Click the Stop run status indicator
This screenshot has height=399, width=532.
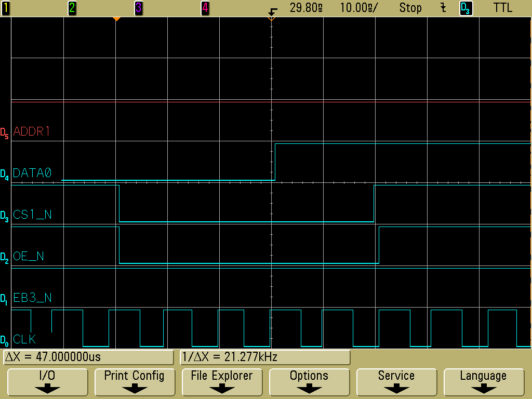pyautogui.click(x=410, y=8)
